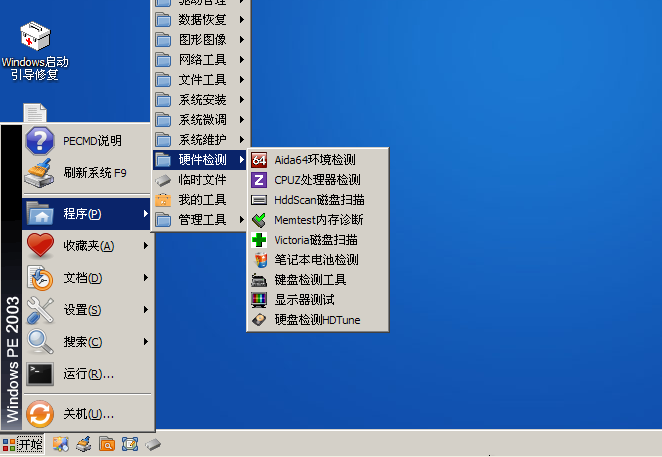Click the Aida64 red 64 icon

[259, 160]
